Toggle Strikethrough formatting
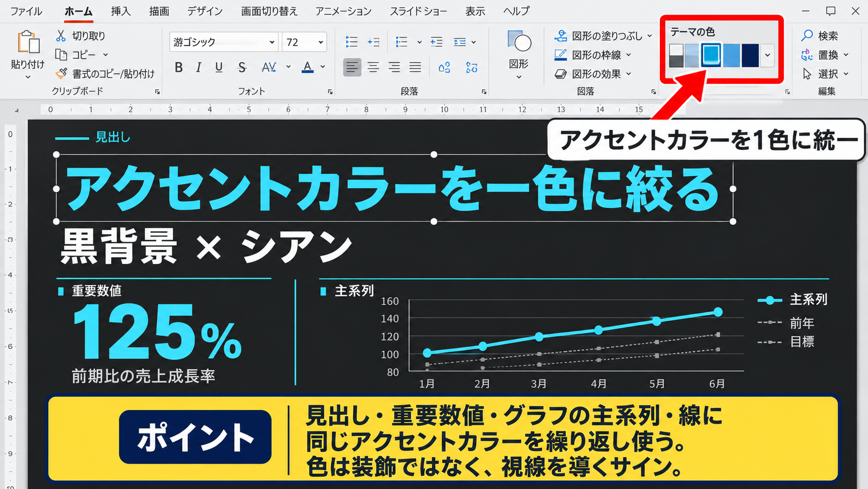The height and width of the screenshot is (489, 868). (x=242, y=67)
